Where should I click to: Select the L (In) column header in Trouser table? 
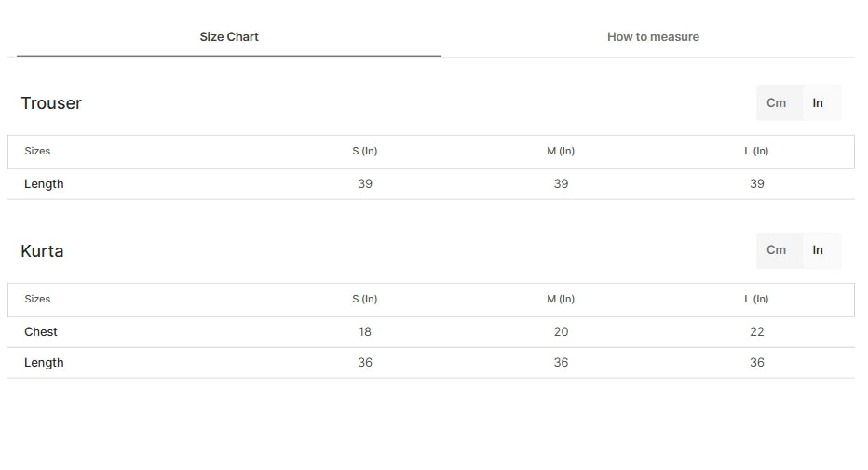point(756,151)
